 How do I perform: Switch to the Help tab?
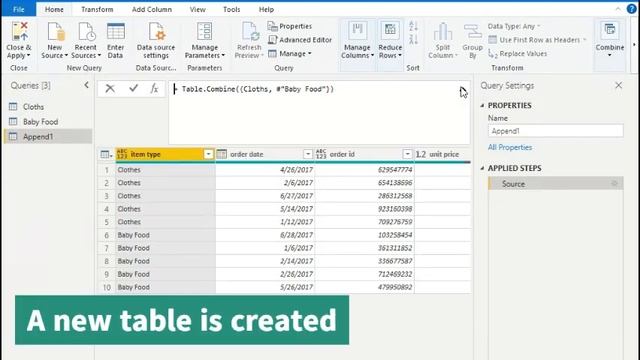[x=266, y=9]
